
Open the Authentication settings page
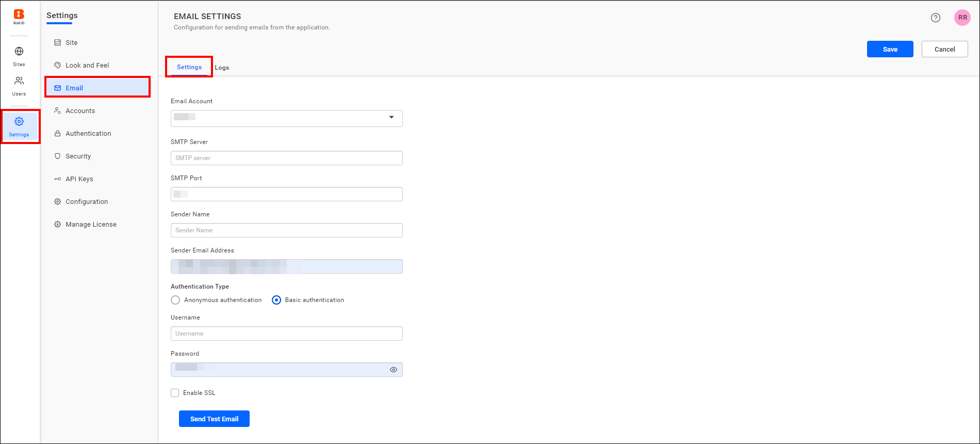(x=88, y=134)
